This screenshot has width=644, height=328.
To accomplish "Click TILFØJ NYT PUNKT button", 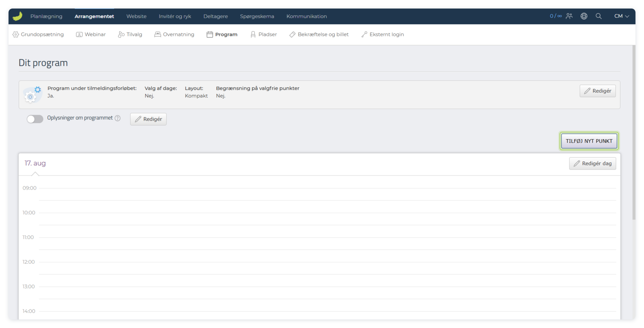I will [x=589, y=141].
